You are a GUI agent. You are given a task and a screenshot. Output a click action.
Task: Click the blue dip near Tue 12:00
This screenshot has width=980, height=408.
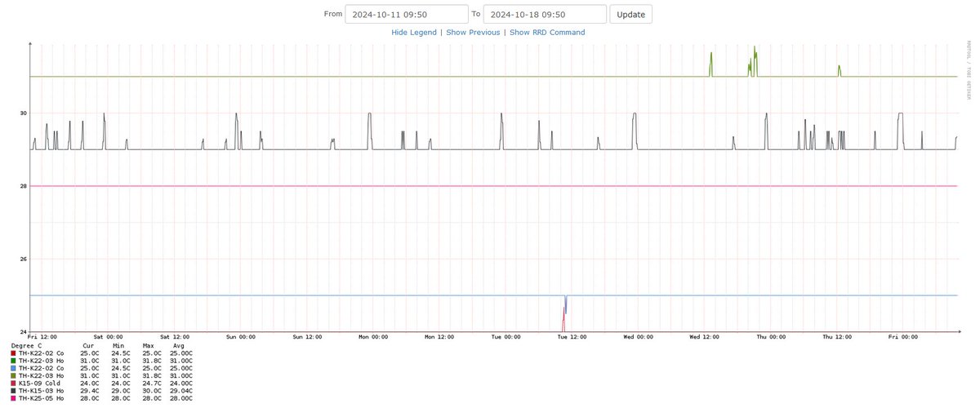[x=565, y=304]
